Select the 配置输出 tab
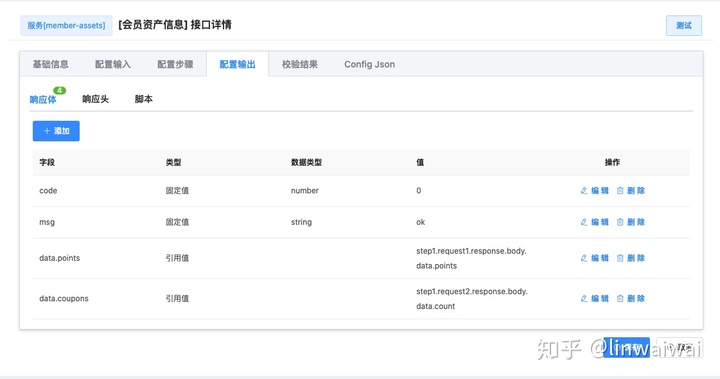 237,64
